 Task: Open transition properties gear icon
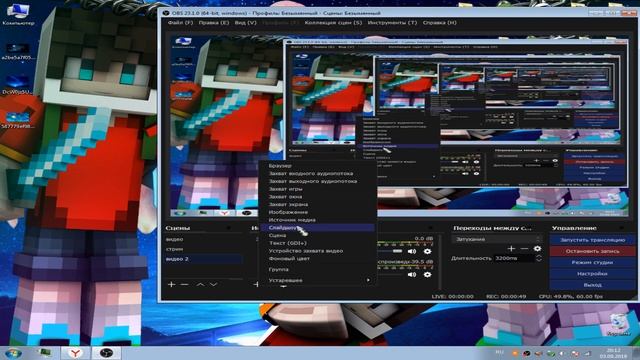(538, 248)
